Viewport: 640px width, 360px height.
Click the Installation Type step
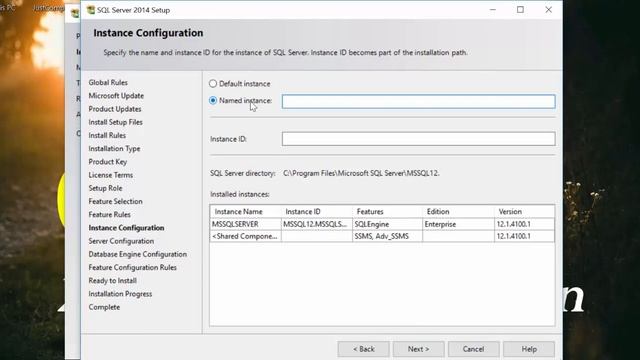pyautogui.click(x=114, y=149)
